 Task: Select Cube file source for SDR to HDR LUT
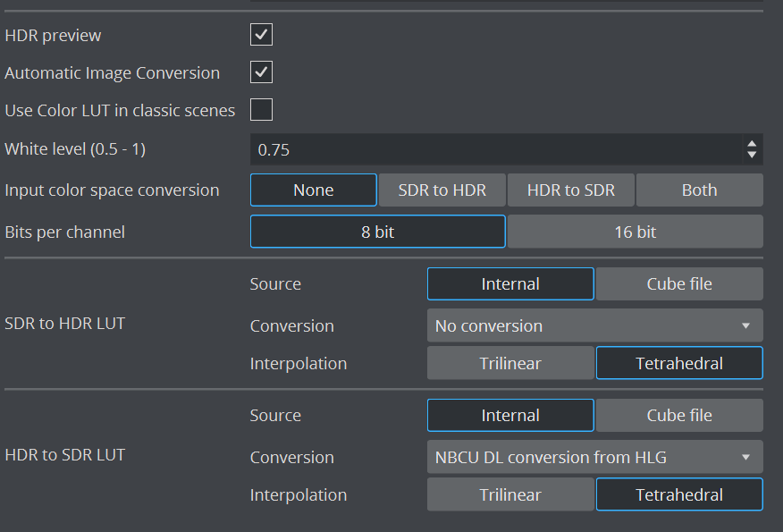click(x=679, y=283)
